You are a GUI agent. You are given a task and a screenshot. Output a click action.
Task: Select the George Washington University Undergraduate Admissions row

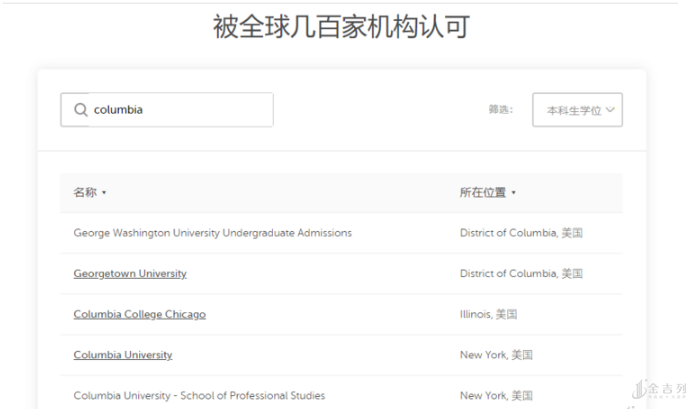click(x=212, y=233)
